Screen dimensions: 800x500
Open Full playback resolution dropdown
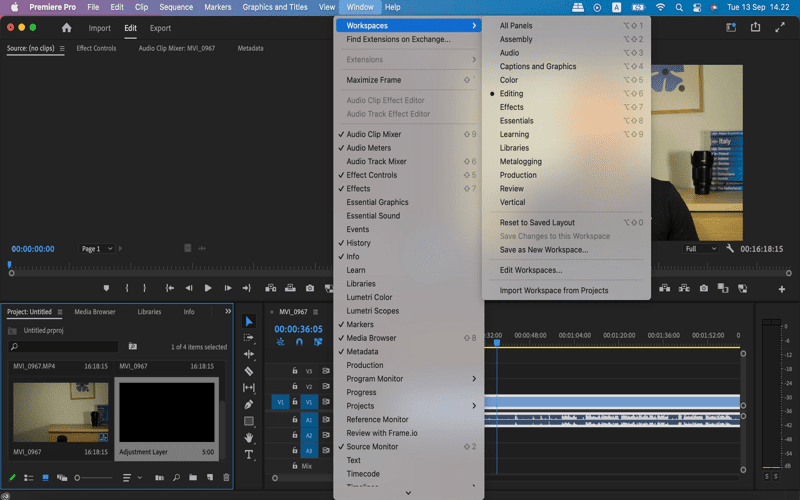tap(701, 248)
